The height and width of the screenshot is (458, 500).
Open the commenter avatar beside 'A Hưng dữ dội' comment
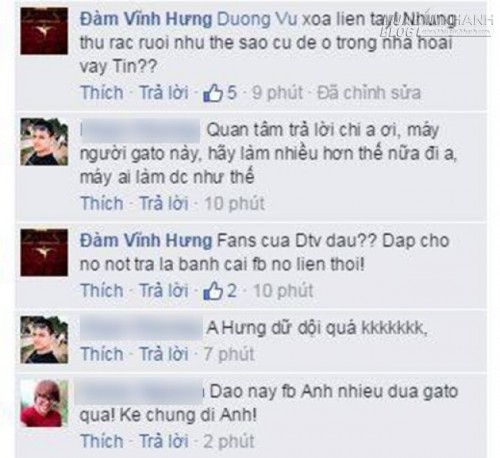click(x=44, y=340)
